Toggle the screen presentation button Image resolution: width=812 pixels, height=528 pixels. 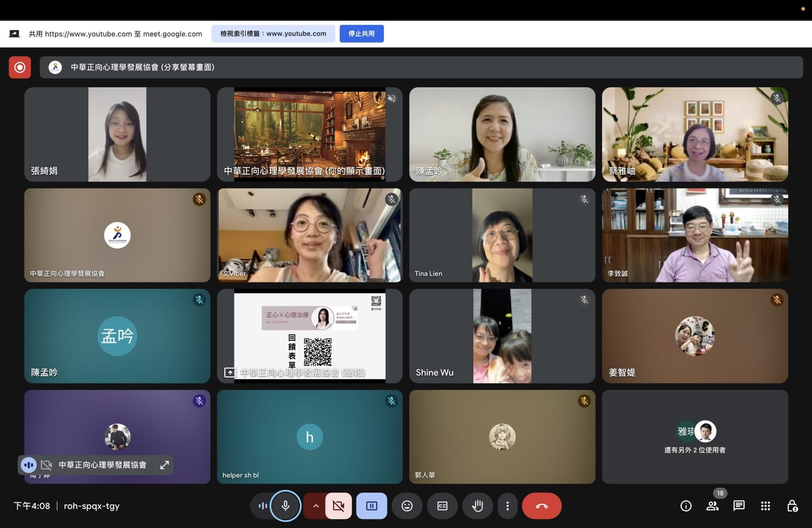coord(372,506)
